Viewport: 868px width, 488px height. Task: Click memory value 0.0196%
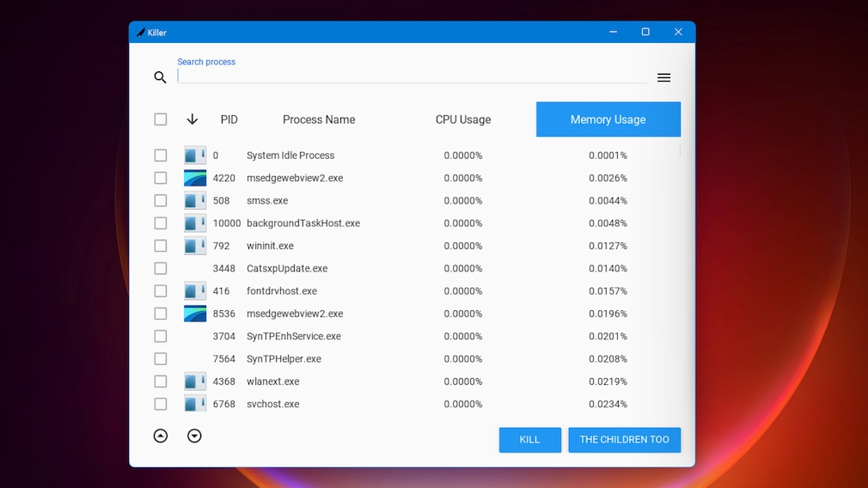click(608, 314)
